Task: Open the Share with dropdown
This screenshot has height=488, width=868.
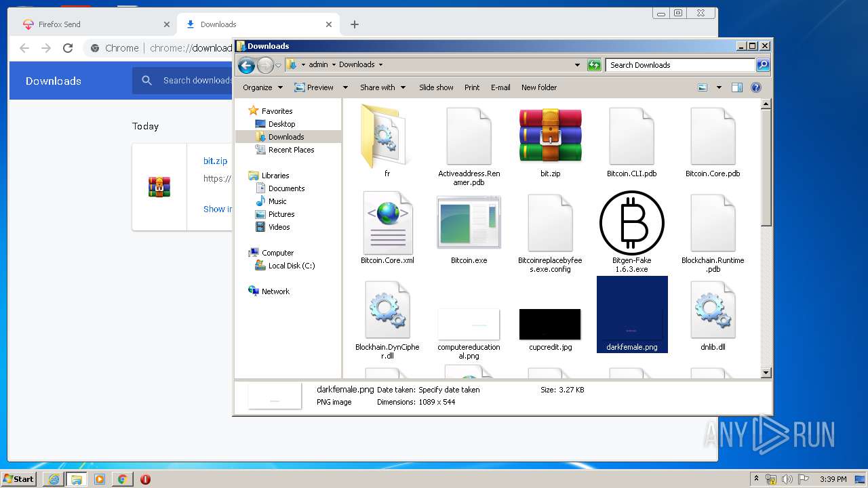Action: [382, 87]
